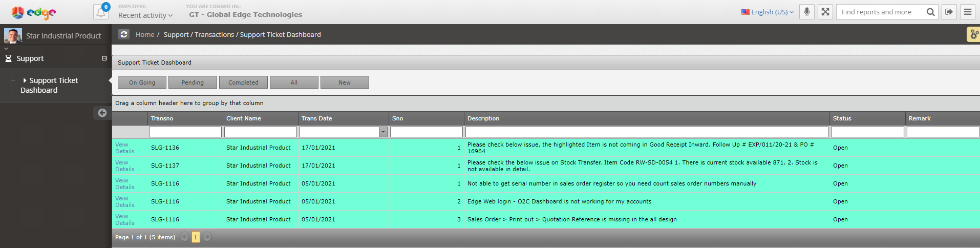Open English (US) language dropdown
980x248 pixels.
pos(768,12)
